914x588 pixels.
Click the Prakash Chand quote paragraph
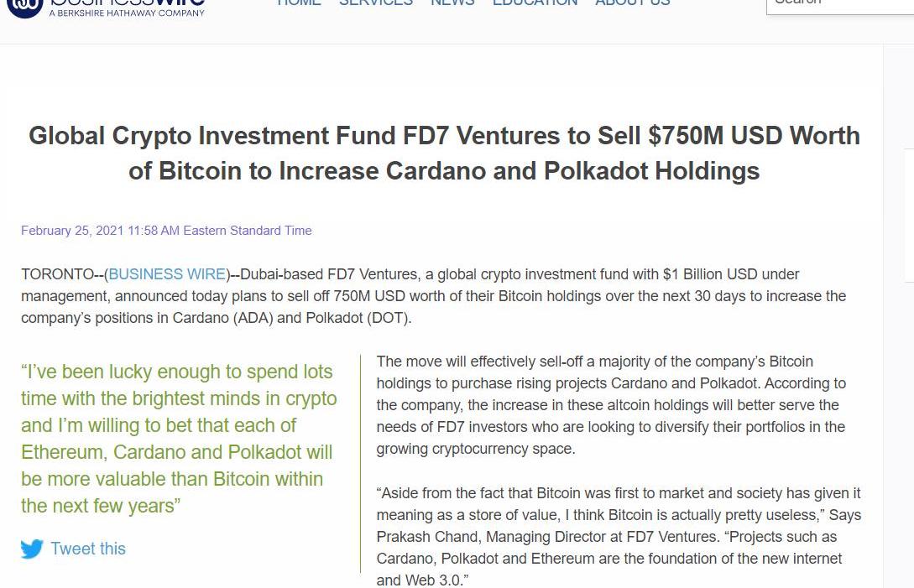tap(619, 537)
